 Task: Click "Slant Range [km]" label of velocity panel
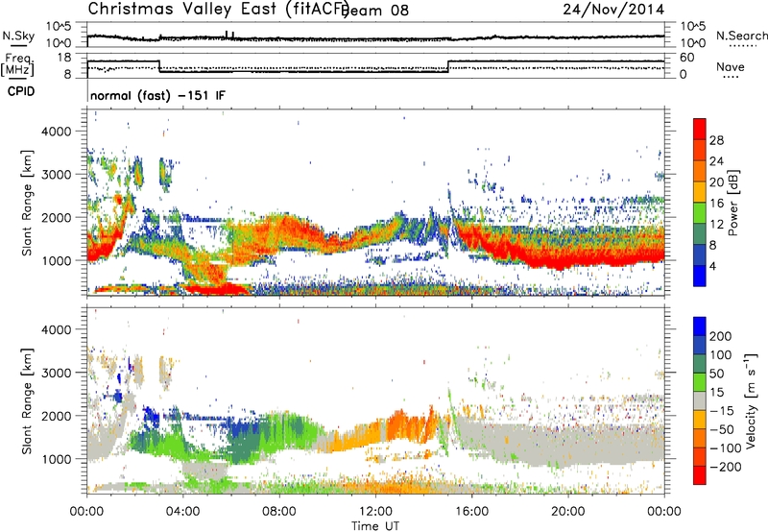click(27, 401)
